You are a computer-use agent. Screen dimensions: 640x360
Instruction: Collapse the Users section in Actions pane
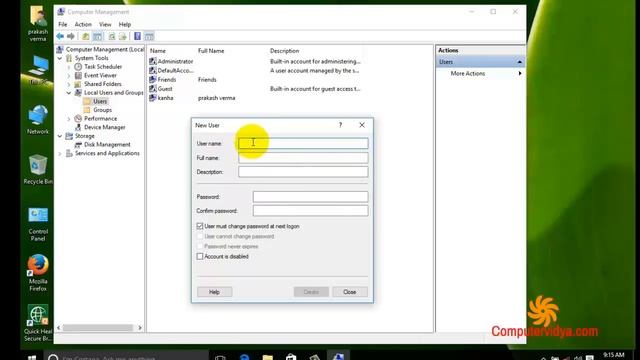pyautogui.click(x=520, y=62)
